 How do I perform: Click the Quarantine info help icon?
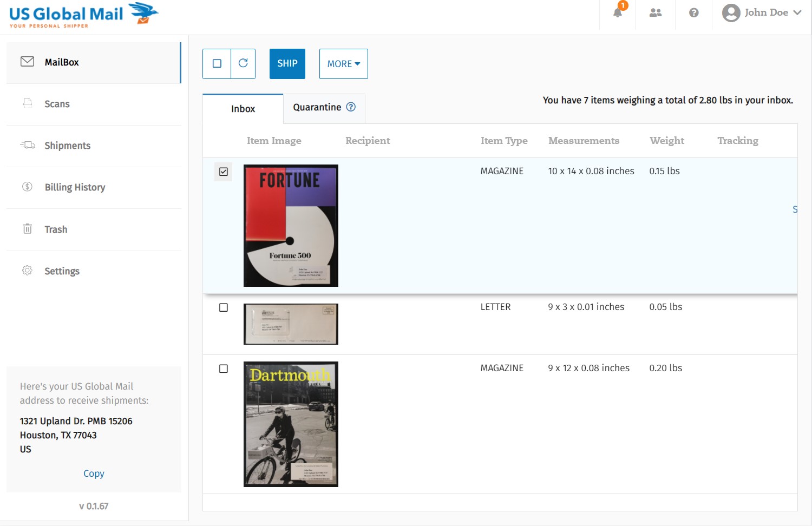(x=351, y=107)
